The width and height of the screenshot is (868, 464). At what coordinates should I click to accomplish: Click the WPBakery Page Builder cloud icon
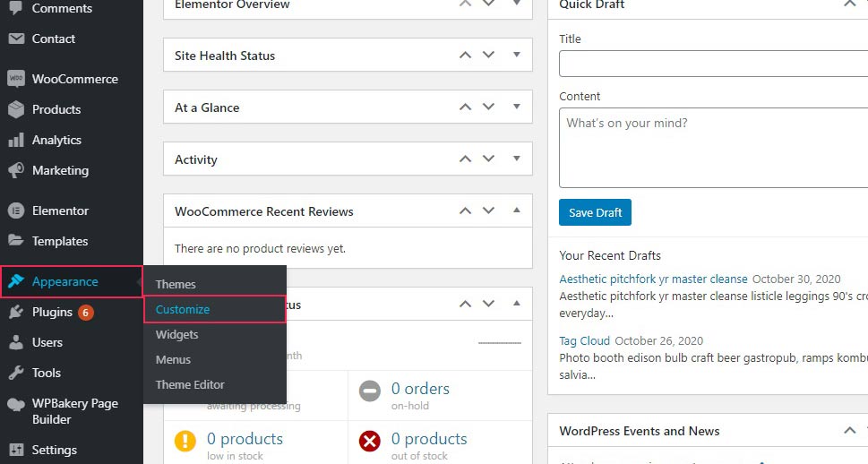[16, 404]
